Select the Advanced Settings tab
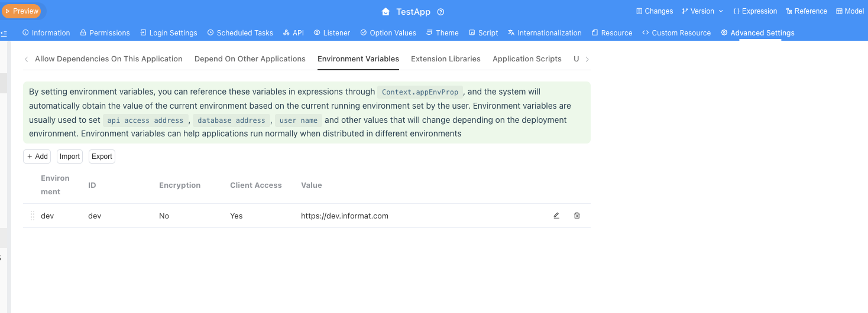Screen dimensions: 868x313 pos(757,33)
